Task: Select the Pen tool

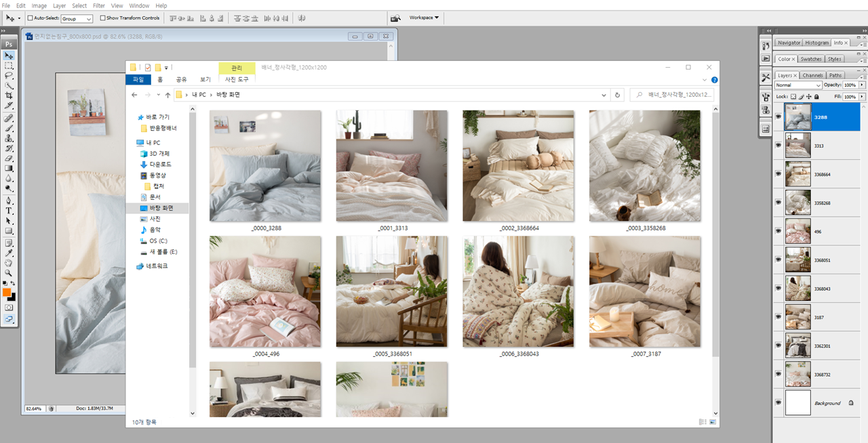Action: pos(9,201)
